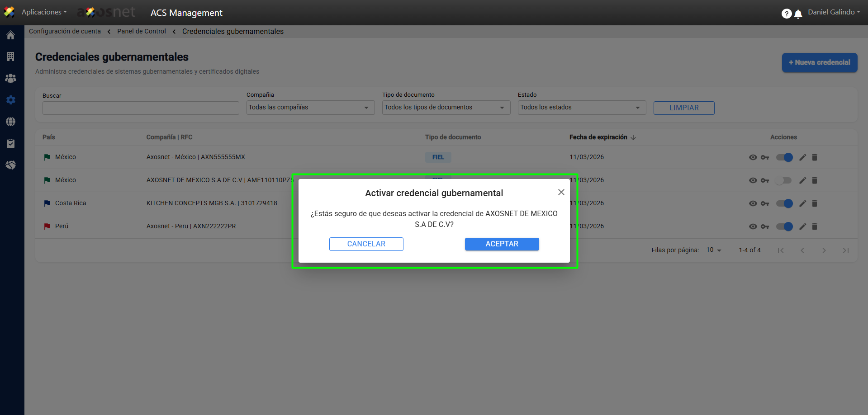Edit the first México credential with pencil

click(802, 157)
